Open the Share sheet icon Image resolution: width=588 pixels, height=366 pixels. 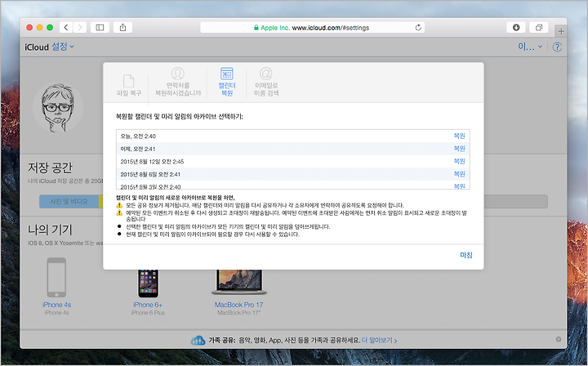pyautogui.click(x=122, y=28)
